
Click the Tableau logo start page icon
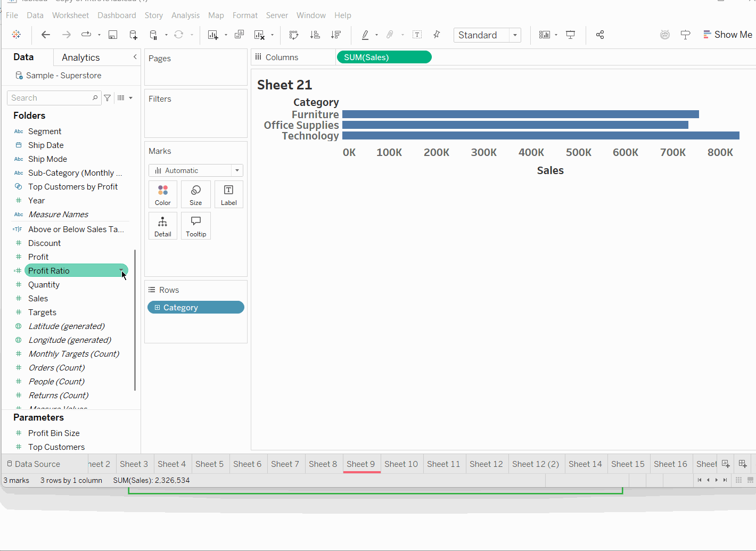[x=17, y=35]
